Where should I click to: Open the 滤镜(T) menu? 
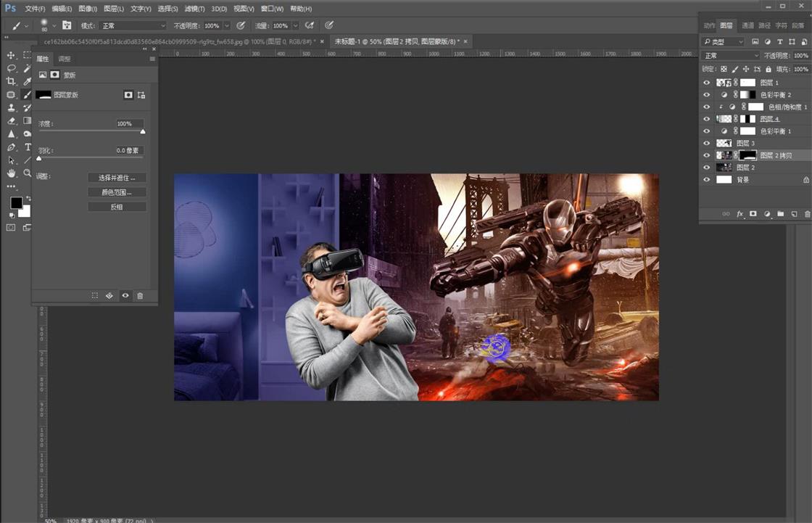(194, 9)
